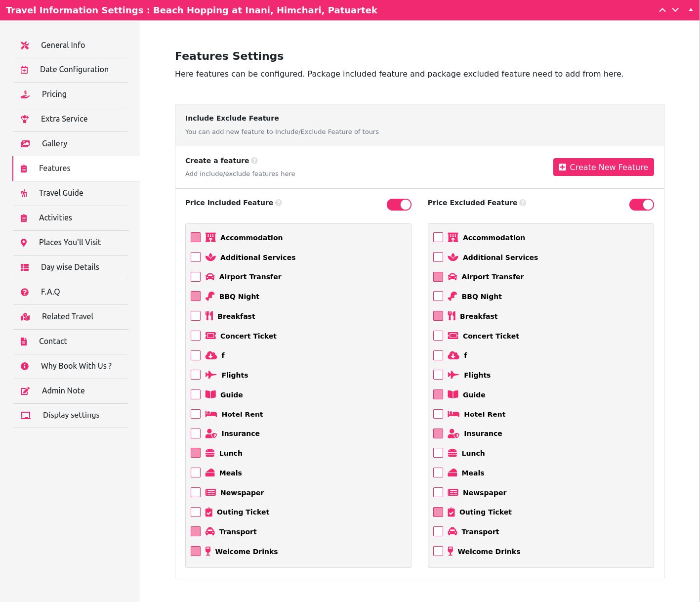This screenshot has width=700, height=602.
Task: Open the Display settings tab
Action: (x=71, y=416)
